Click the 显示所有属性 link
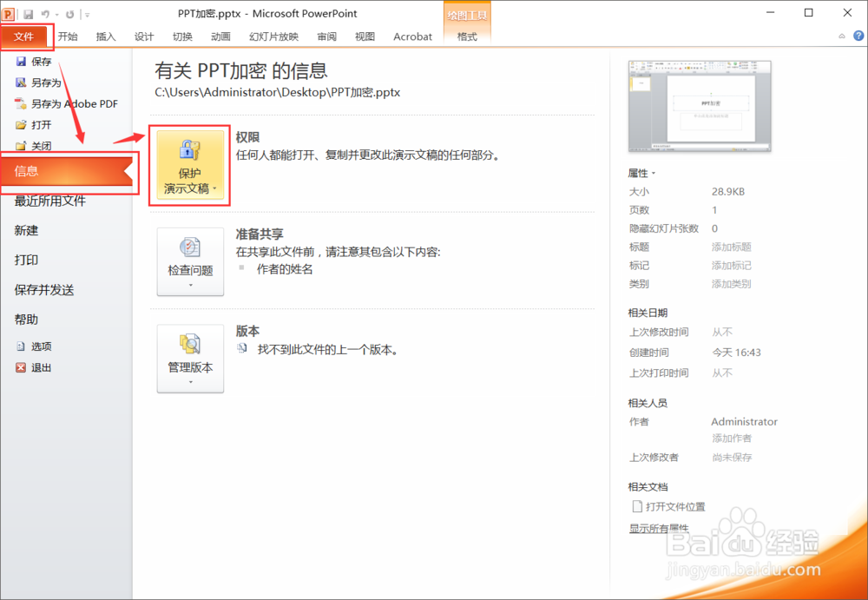Viewport: 868px width, 600px height. pyautogui.click(x=659, y=529)
